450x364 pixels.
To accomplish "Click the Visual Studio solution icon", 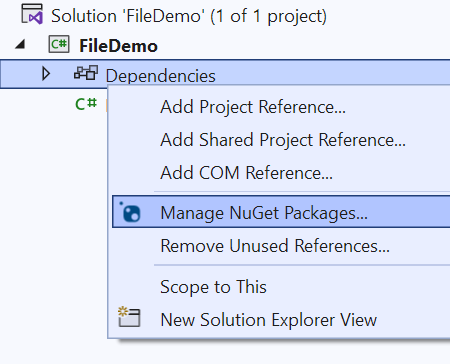I will [32, 14].
